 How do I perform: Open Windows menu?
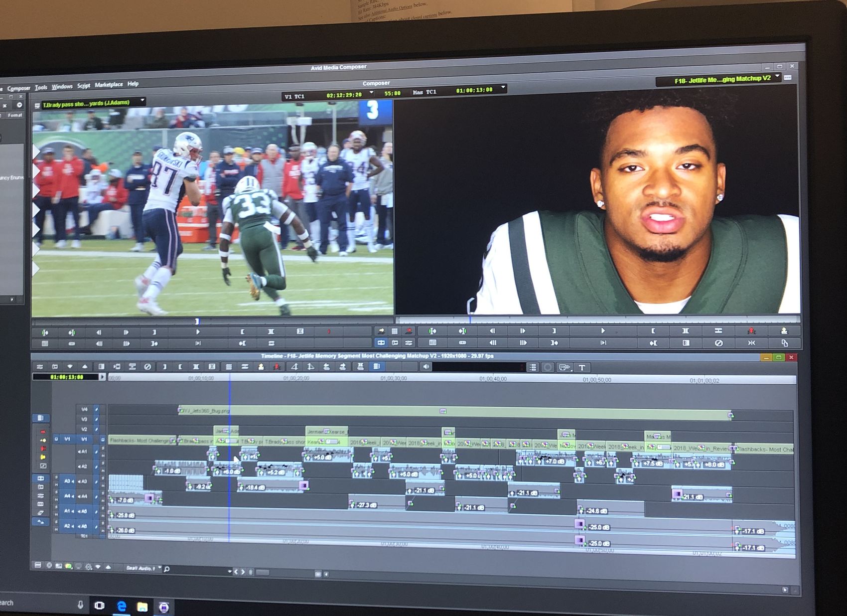(62, 87)
